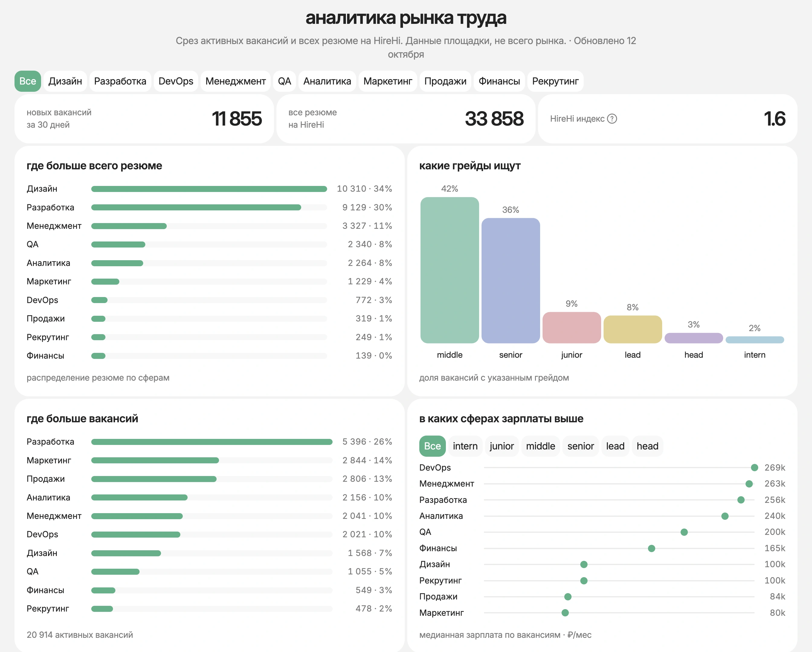812x652 pixels.
Task: Filter salaries by intern grade
Action: point(465,446)
